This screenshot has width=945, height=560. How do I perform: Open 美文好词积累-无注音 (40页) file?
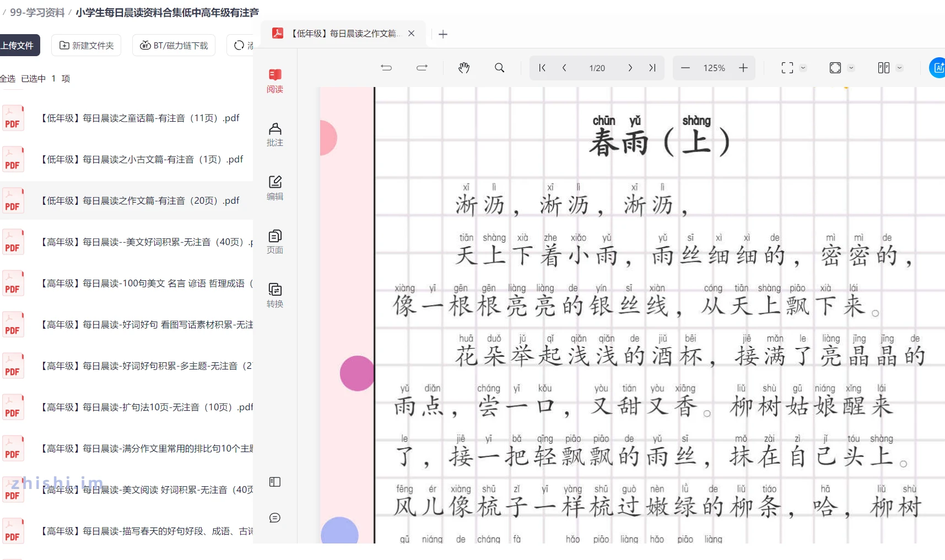pos(145,242)
